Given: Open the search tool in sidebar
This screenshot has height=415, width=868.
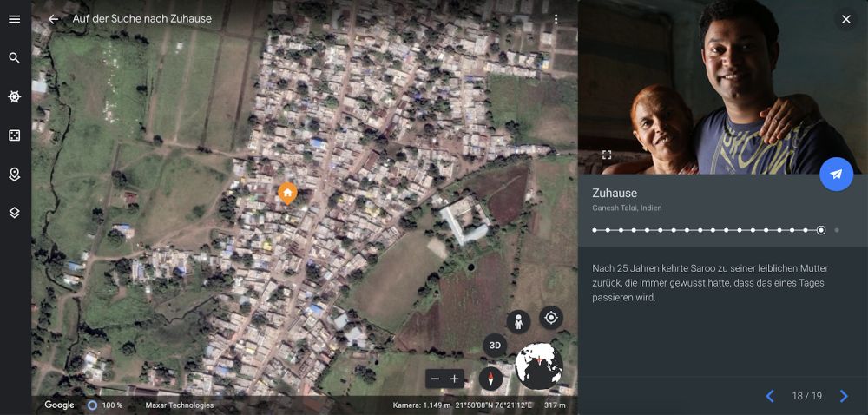Looking at the screenshot, I should tap(15, 58).
